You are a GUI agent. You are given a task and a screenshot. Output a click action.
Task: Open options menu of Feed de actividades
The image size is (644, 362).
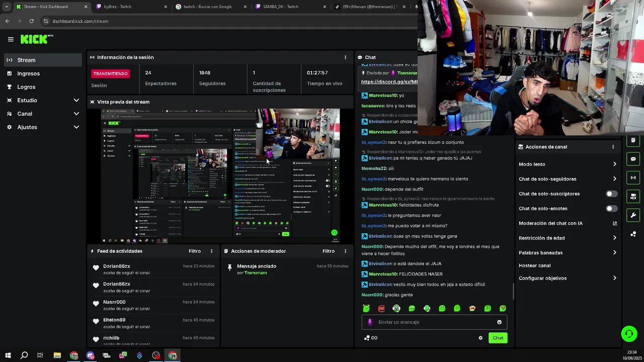coord(211,251)
